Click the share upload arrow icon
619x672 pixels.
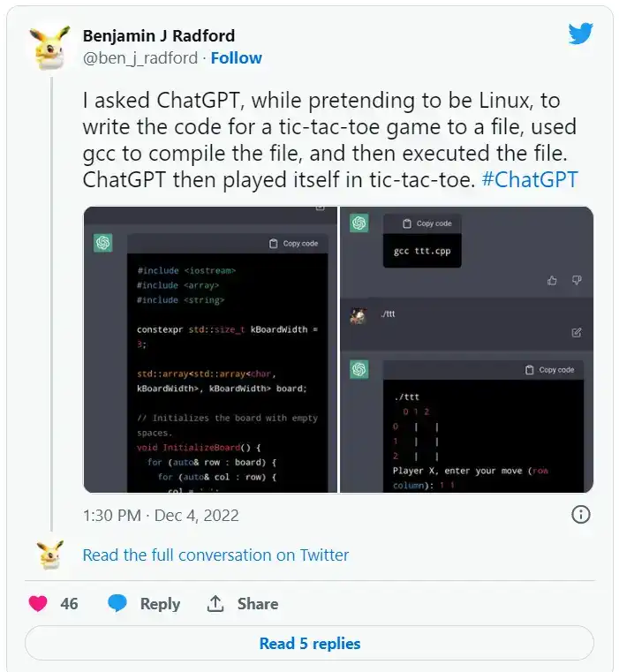pyautogui.click(x=215, y=604)
